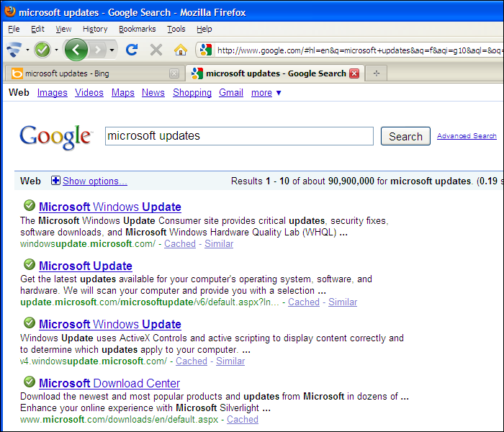
Task: Open the Edit menu
Action: (37, 29)
